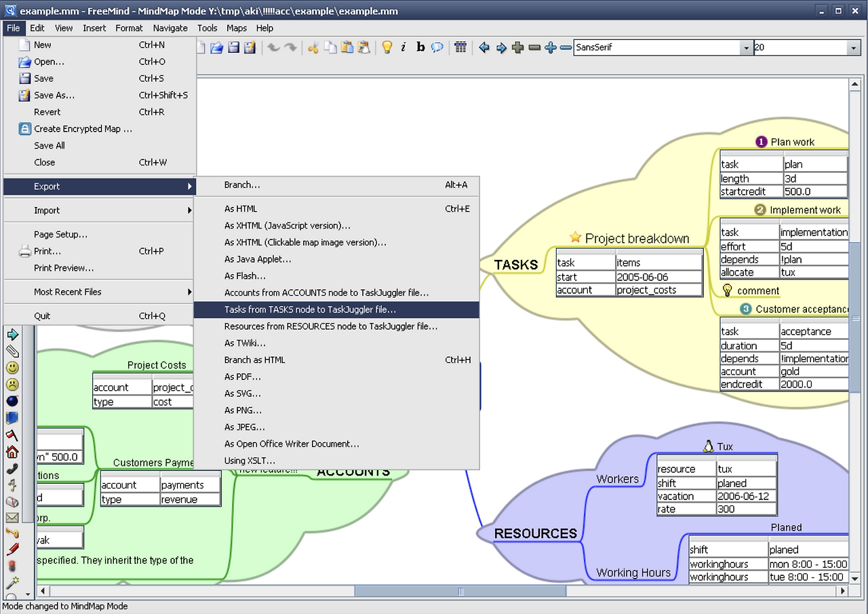Click the Undo arrow in toolbar
Viewport: 868px width, 614px height.
pos(273,47)
